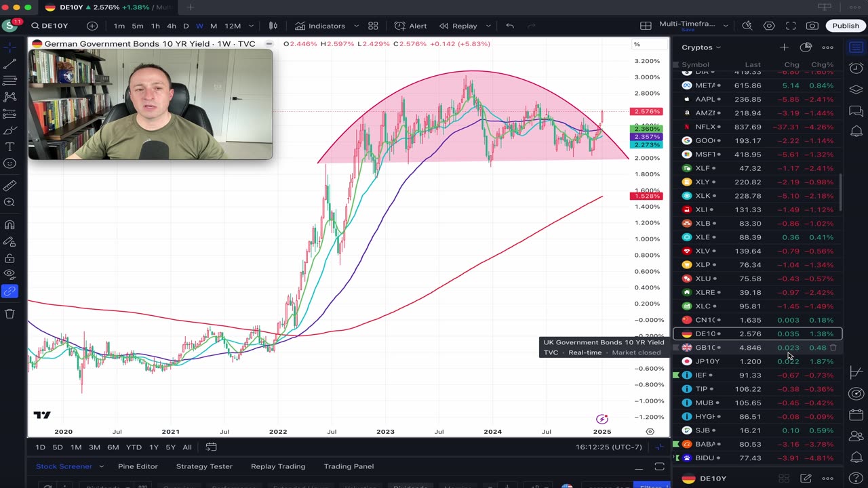Viewport: 868px width, 488px height.
Task: Publish the chart idea
Action: point(846,26)
